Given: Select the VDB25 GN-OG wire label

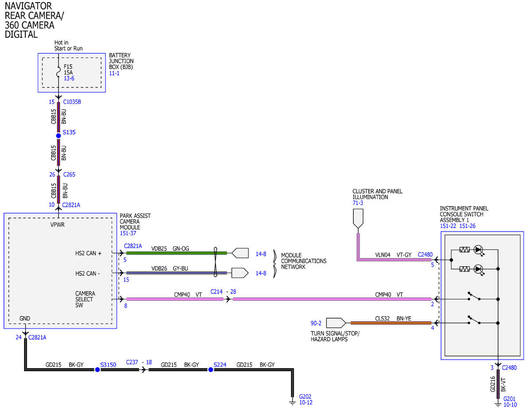Looking at the screenshot, I should [x=170, y=249].
